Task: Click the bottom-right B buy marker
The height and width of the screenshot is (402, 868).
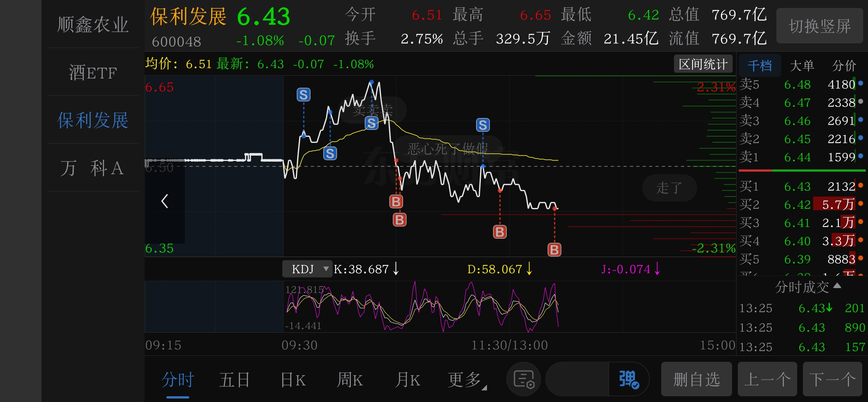Action: click(554, 250)
